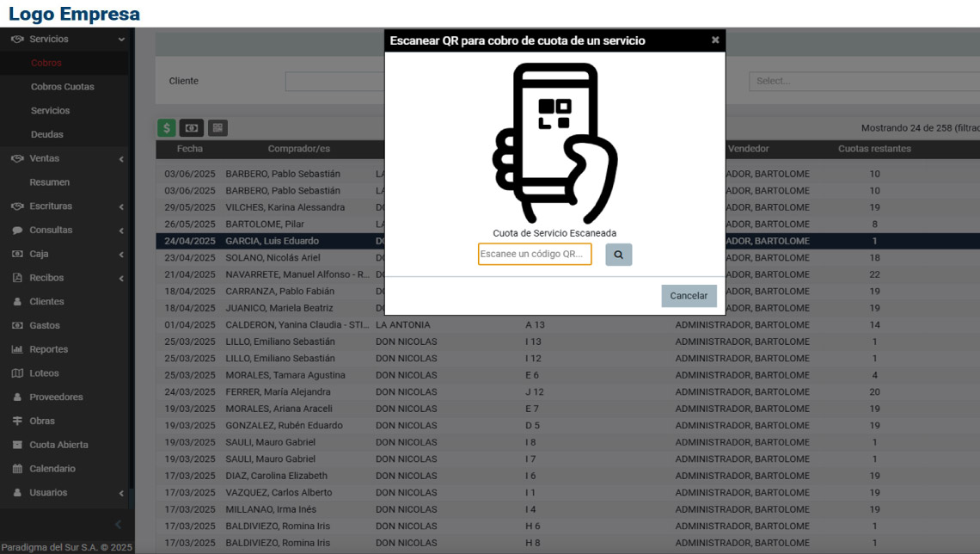Go to Deudas in the sidebar
The width and height of the screenshot is (980, 554).
click(x=47, y=134)
